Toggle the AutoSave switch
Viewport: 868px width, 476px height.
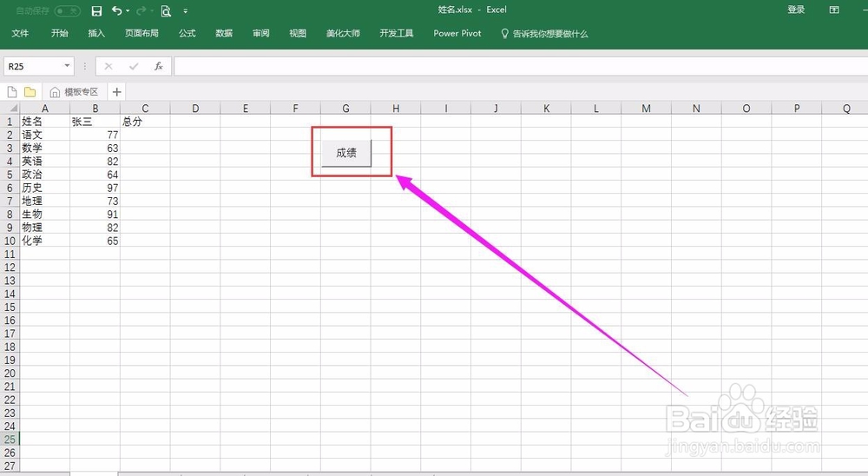(x=68, y=10)
